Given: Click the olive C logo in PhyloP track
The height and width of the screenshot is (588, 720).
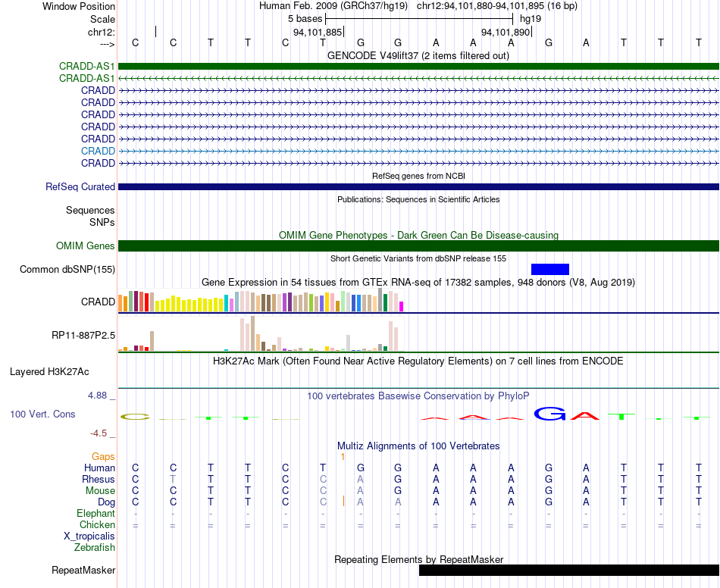Looking at the screenshot, I should pyautogui.click(x=135, y=417).
